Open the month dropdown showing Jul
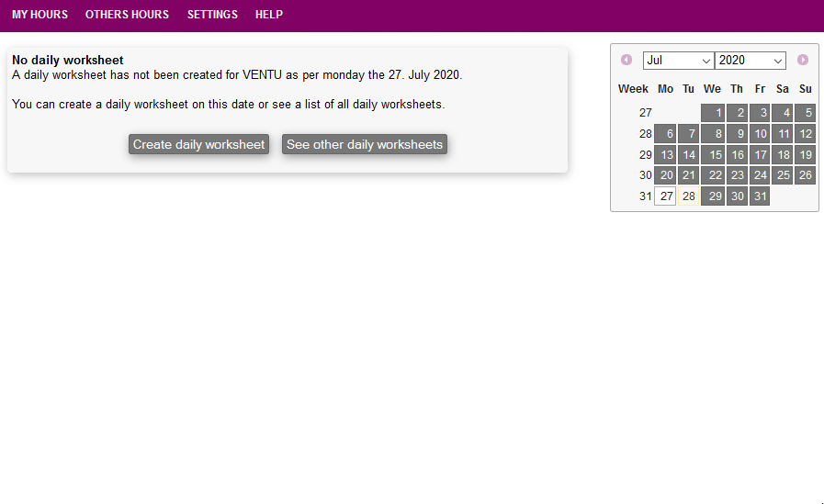 pos(678,61)
